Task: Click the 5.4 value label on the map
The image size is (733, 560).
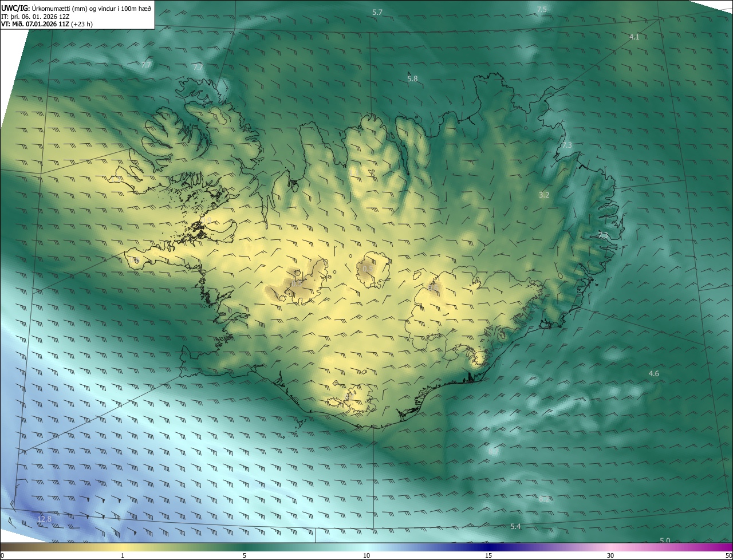Action: [x=515, y=526]
